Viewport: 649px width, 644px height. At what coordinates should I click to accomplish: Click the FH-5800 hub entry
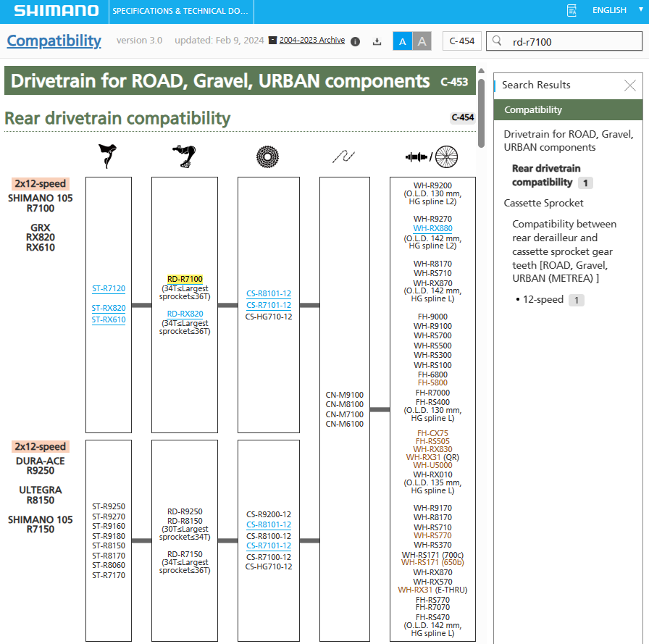click(x=432, y=382)
